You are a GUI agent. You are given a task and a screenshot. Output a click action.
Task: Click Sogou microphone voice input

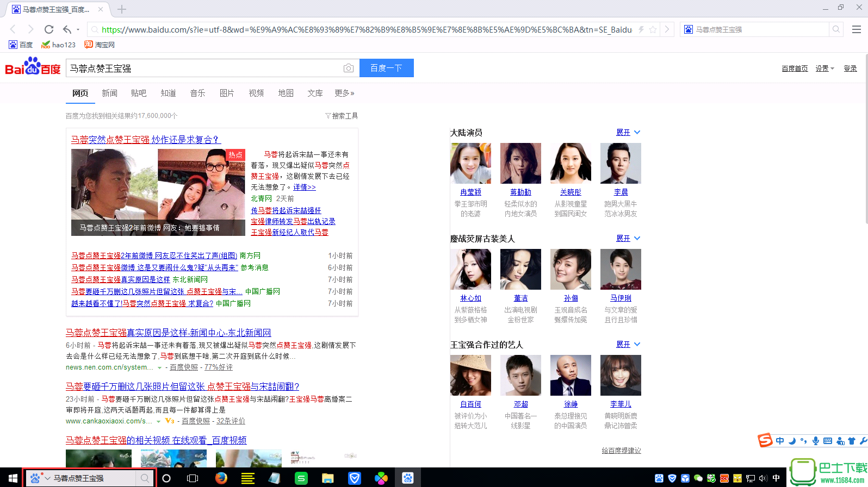click(816, 441)
